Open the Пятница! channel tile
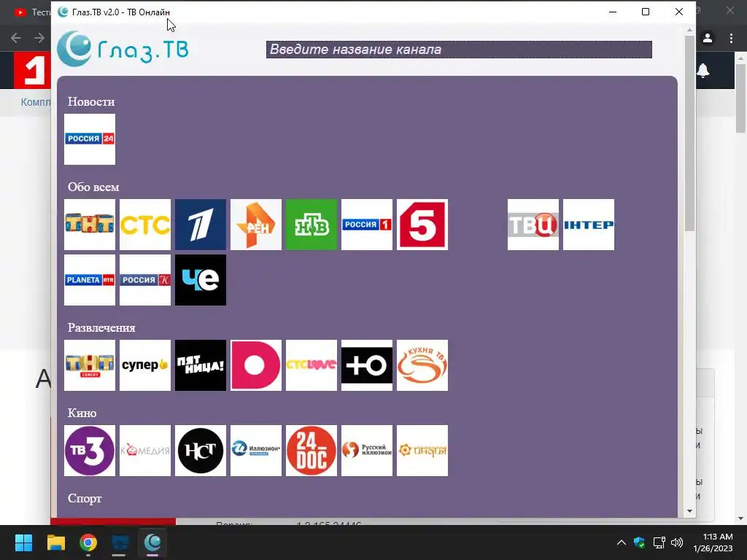This screenshot has width=747, height=560. (201, 365)
